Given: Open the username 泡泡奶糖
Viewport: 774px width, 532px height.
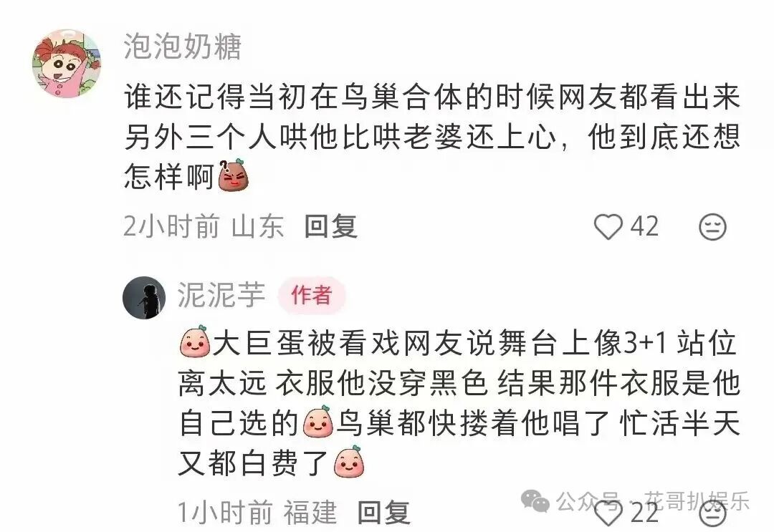Looking at the screenshot, I should click(183, 47).
